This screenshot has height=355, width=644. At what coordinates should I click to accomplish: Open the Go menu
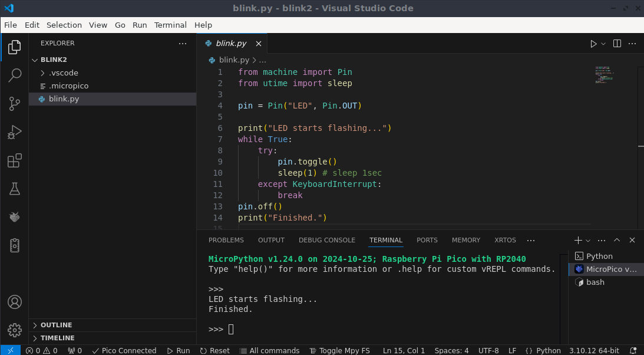(120, 25)
